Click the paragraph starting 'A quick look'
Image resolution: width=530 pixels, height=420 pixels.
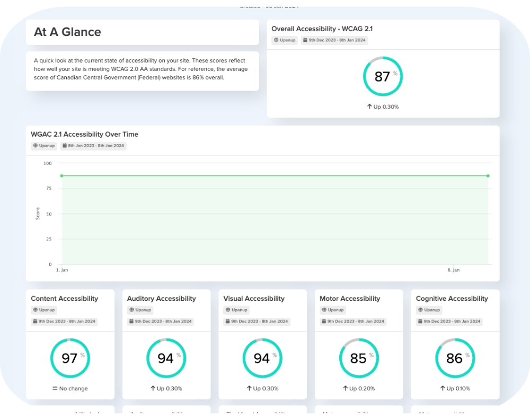click(140, 69)
